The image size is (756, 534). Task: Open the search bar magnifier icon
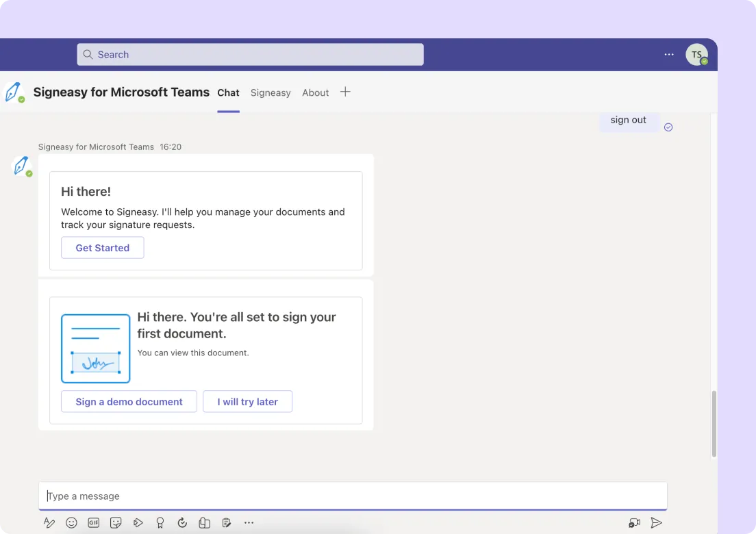click(88, 54)
